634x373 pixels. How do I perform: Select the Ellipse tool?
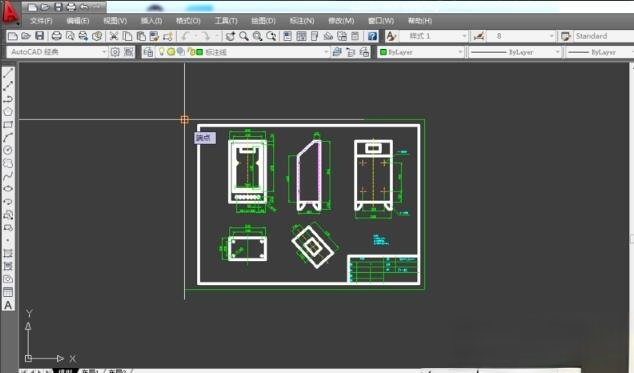click(8, 189)
